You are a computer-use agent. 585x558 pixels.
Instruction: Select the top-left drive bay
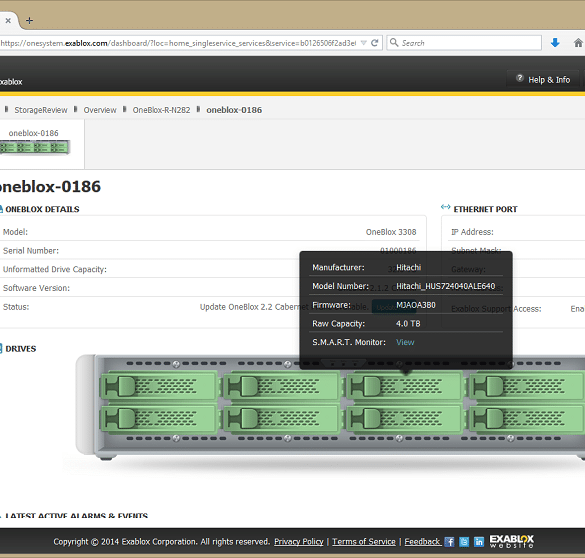(159, 386)
